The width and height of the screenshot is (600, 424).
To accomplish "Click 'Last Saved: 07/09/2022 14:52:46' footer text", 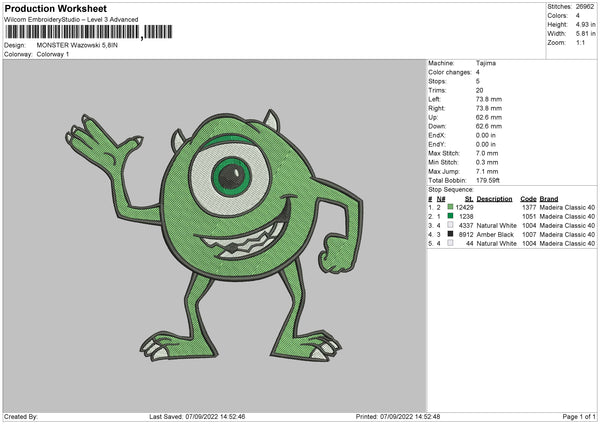I will (x=197, y=416).
